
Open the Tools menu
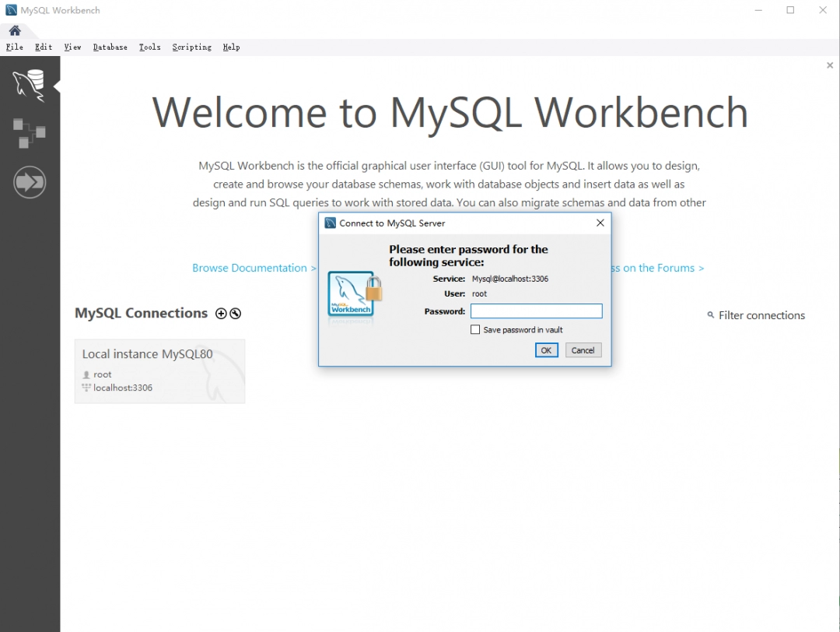(x=149, y=47)
